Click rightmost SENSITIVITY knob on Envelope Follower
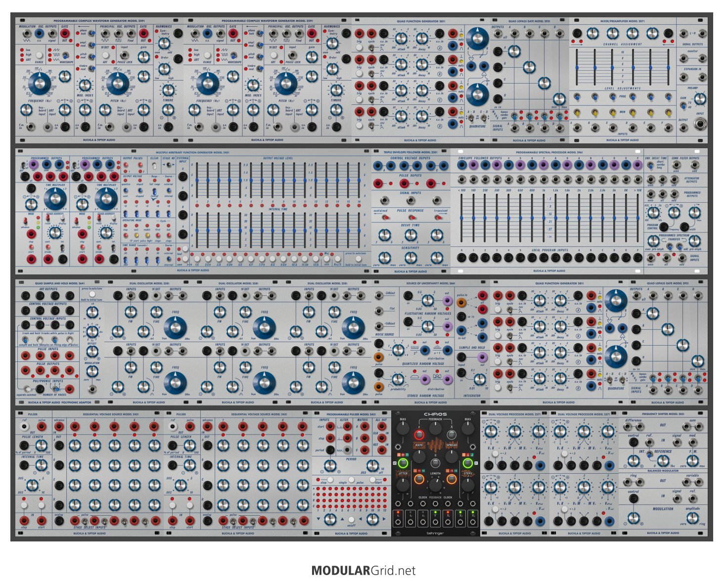 coord(436,258)
